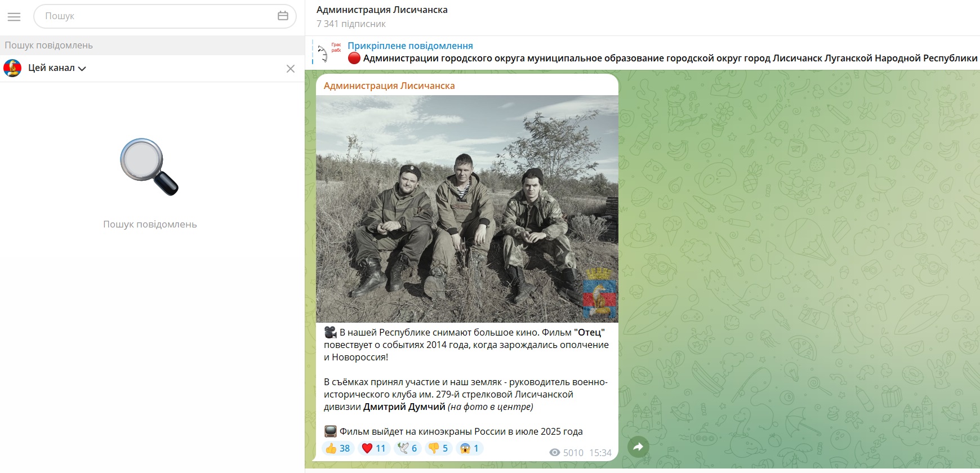Screen dimensions: 980x473
Task: Click the red circle emoji in pinned message
Action: [354, 58]
